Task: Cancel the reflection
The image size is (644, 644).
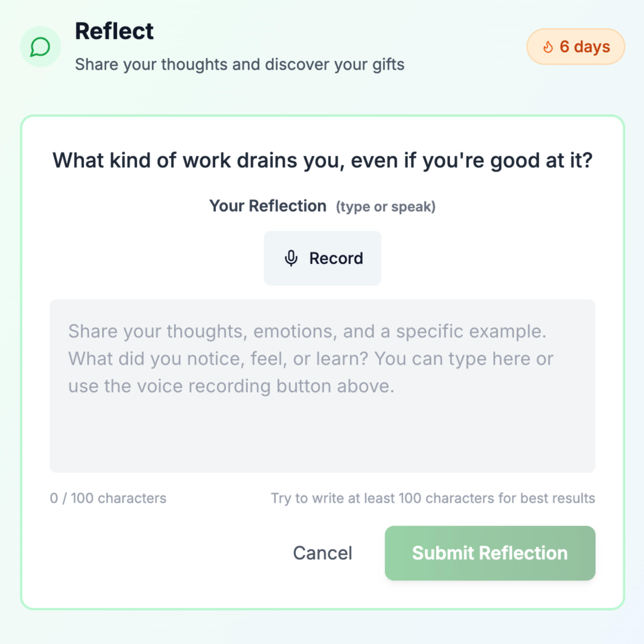Action: pos(322,553)
